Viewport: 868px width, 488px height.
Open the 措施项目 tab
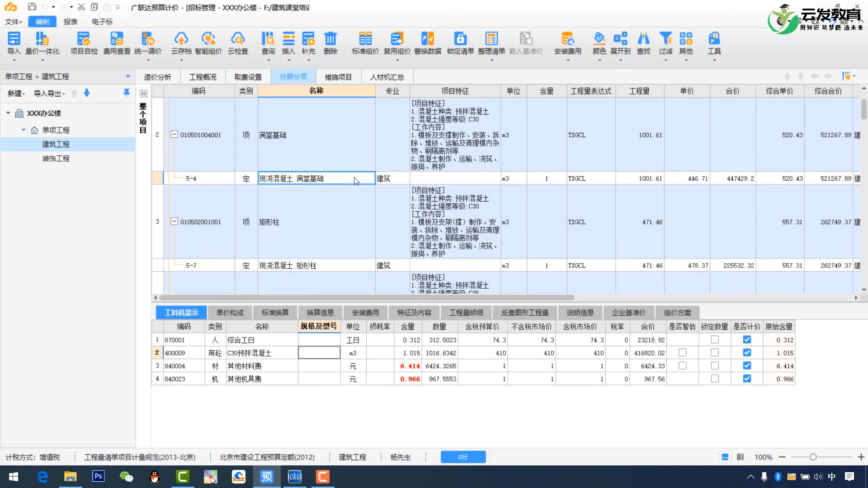(x=338, y=77)
